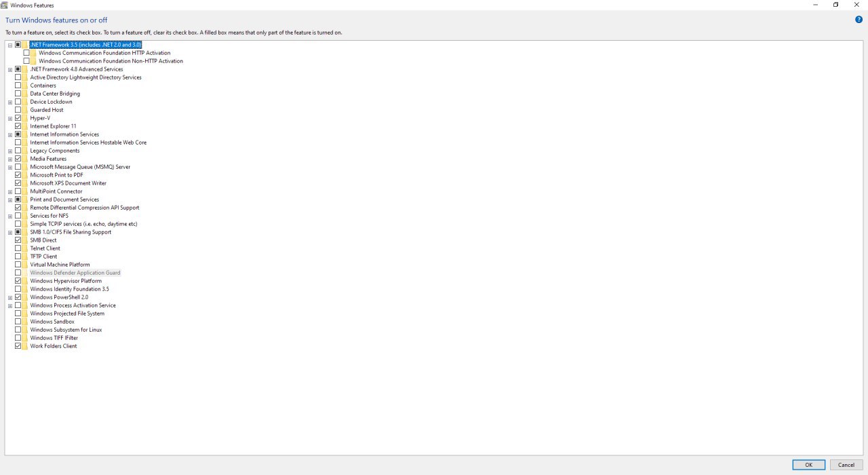The height and width of the screenshot is (475, 868).
Task: Enable the Windows Sandbox checkbox
Action: point(18,322)
